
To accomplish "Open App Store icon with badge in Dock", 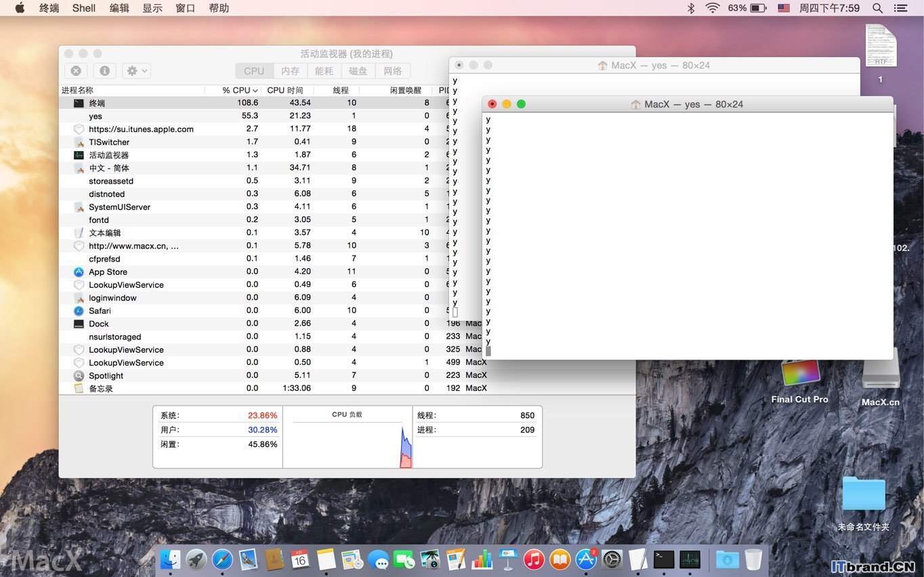I will tap(586, 559).
